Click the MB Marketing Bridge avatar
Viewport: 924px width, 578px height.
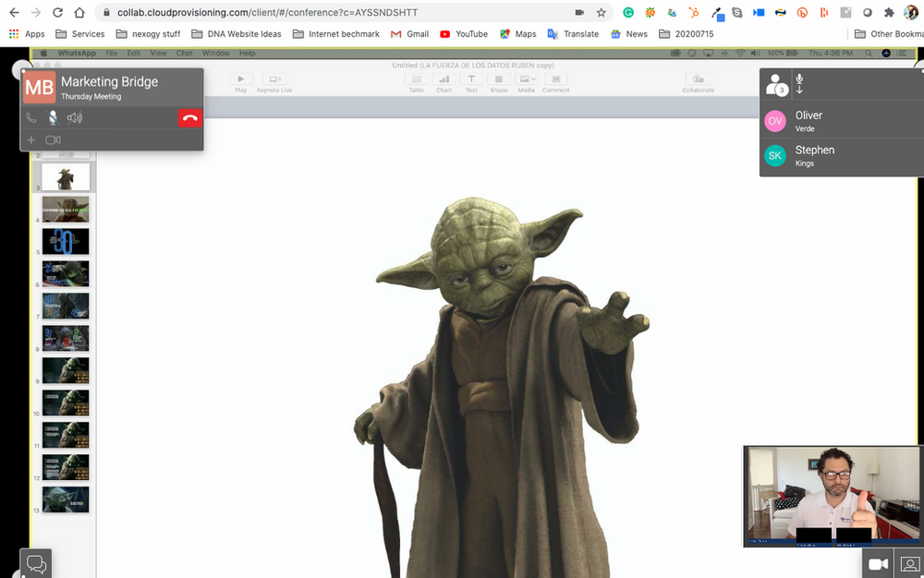click(40, 87)
